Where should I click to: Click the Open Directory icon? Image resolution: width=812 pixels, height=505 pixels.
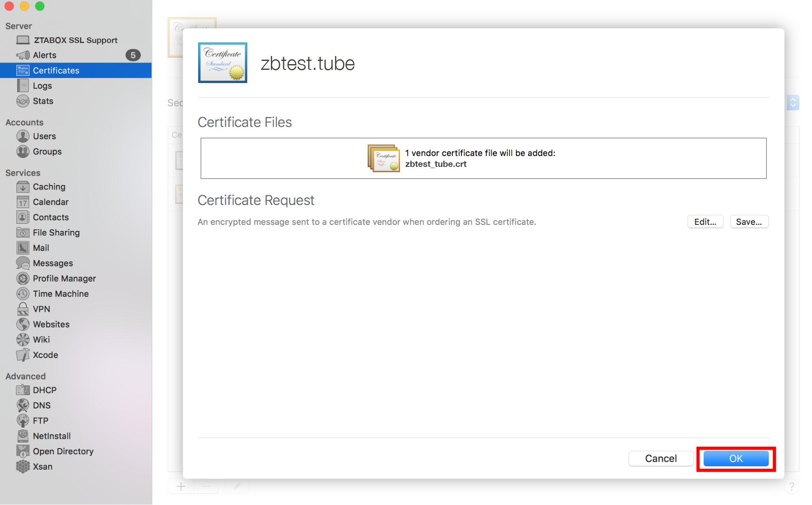[23, 451]
